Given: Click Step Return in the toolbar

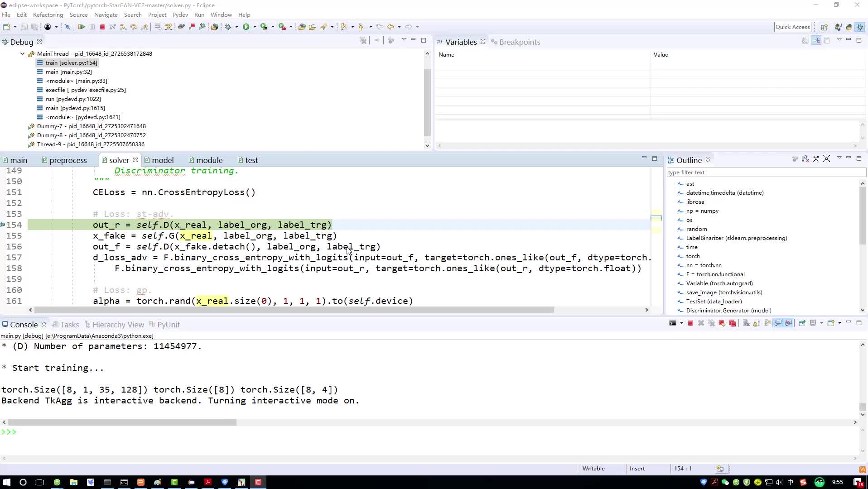Looking at the screenshot, I should click(x=145, y=27).
